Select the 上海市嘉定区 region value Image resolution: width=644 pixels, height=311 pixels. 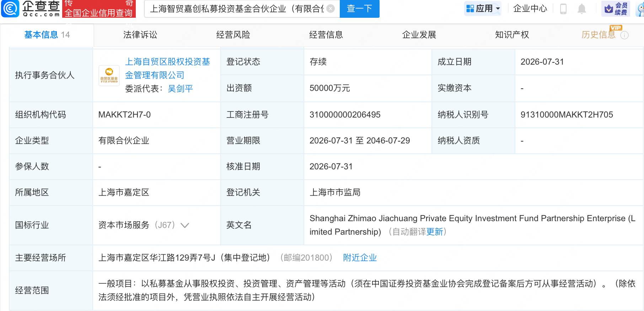tap(124, 192)
